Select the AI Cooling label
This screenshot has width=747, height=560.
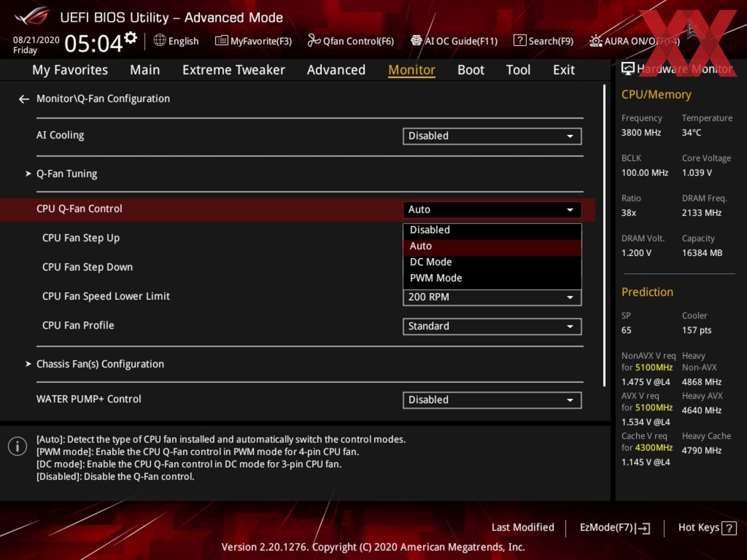point(60,136)
